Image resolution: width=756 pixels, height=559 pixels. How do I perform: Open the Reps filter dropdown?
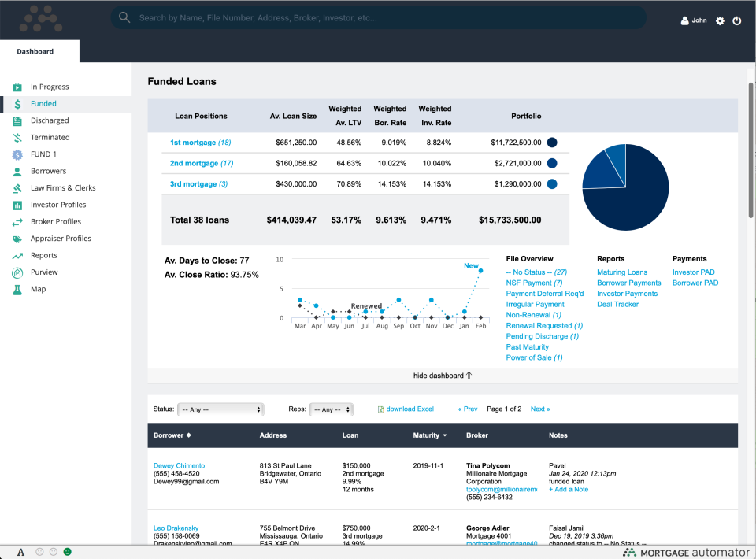[x=331, y=409]
